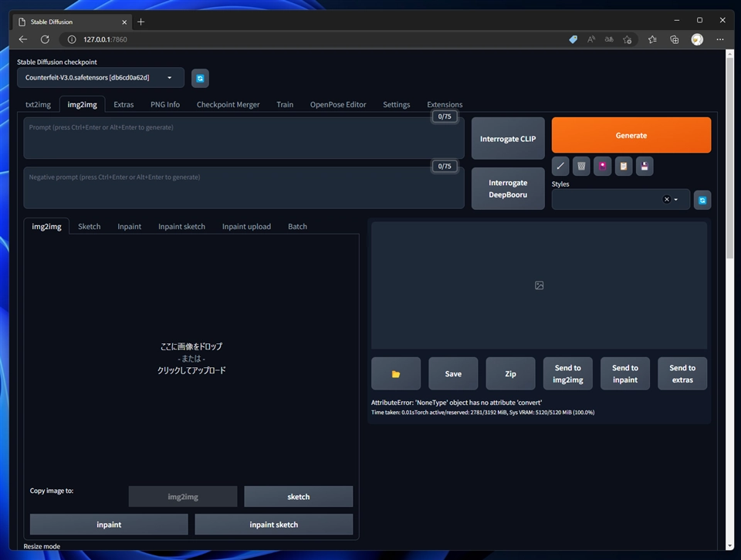Open the Inpaint sketch sub-tab
This screenshot has height=560, width=741.
(x=182, y=227)
